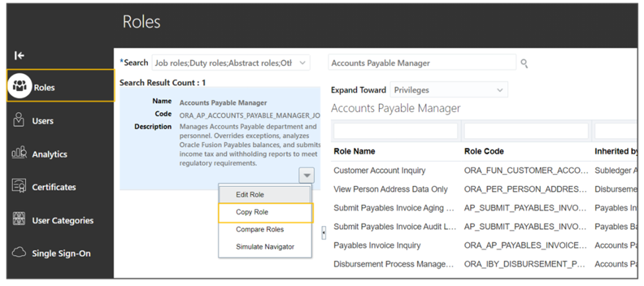Choose Simulate Navigator from the menu

(x=266, y=247)
